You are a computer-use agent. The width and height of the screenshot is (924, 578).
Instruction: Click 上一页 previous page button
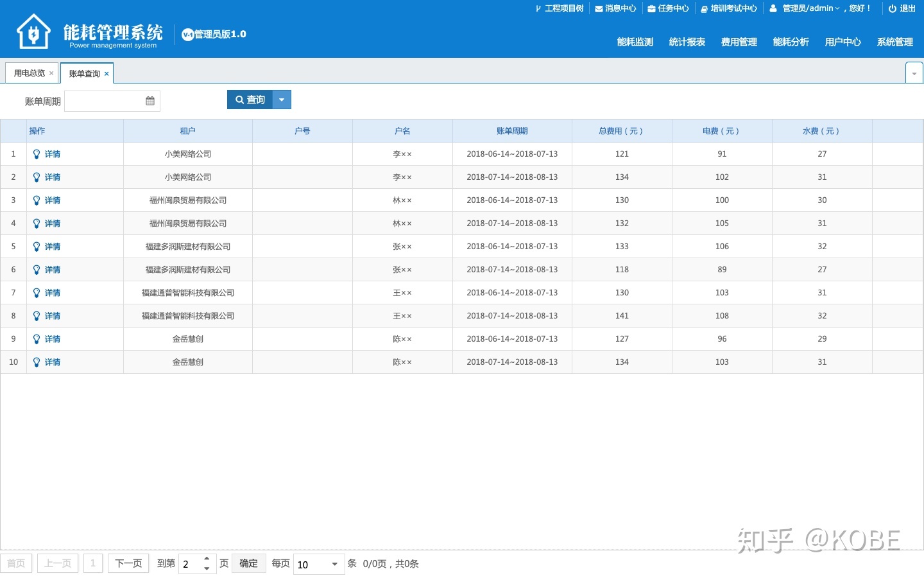[58, 563]
